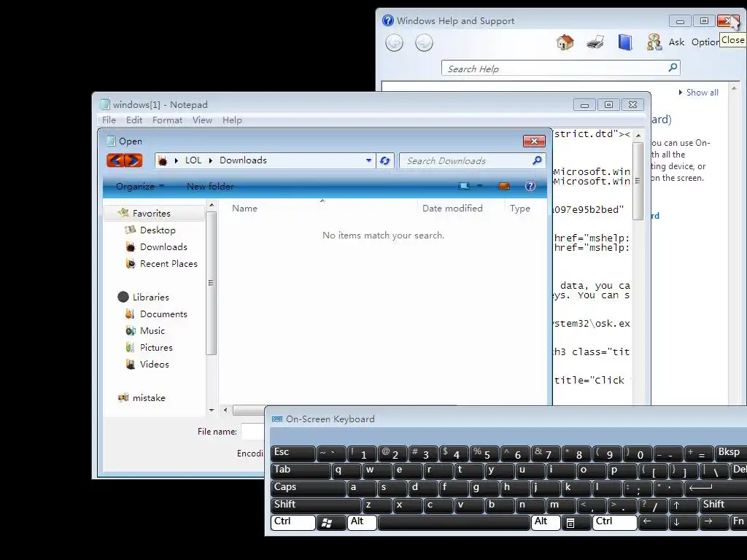Refresh the Downloads folder location
Screen dimensions: 747x560
pos(385,160)
